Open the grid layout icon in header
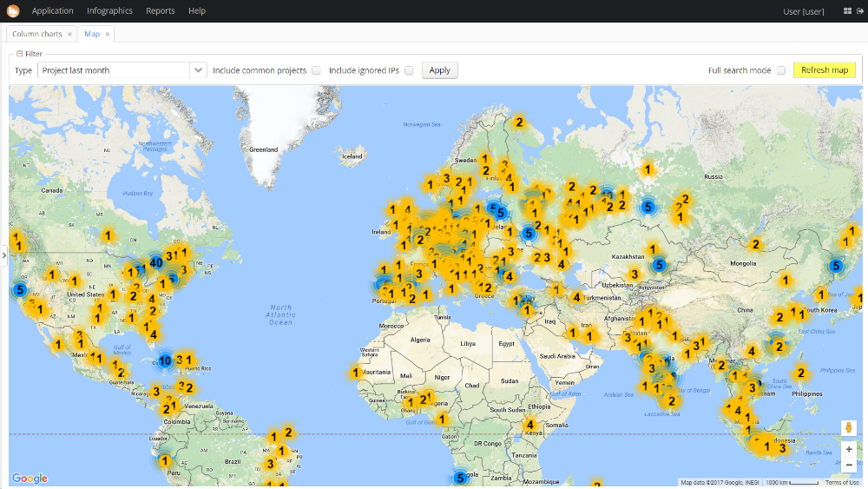 click(x=847, y=11)
